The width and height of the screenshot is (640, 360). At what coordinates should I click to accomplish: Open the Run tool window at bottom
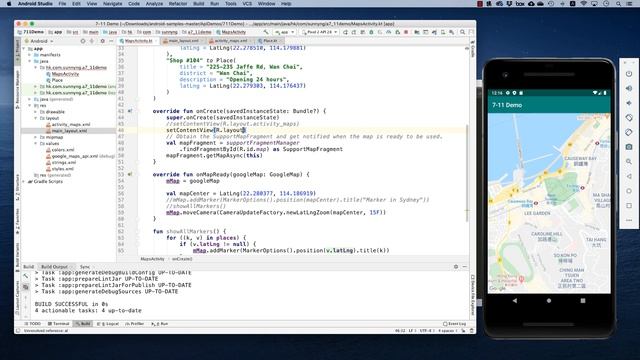160,324
